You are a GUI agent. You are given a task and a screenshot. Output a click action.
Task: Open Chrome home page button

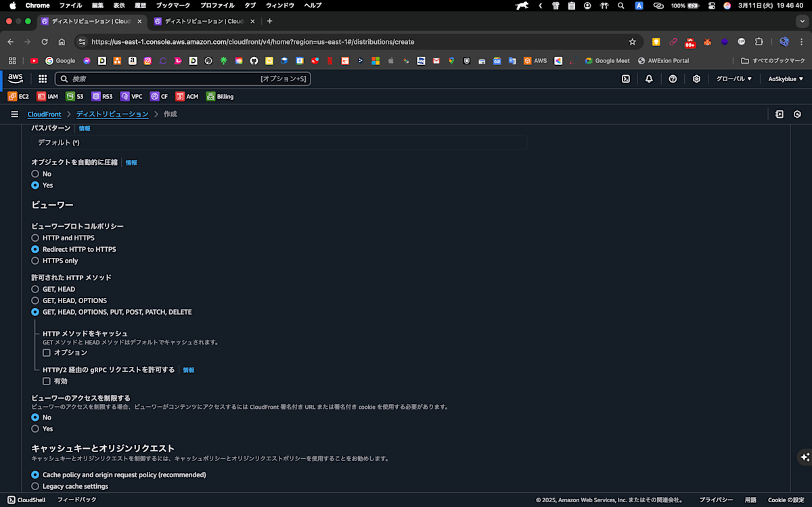click(x=62, y=41)
